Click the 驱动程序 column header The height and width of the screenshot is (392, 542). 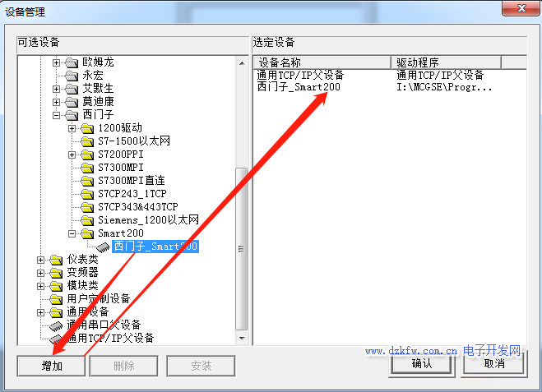point(447,62)
